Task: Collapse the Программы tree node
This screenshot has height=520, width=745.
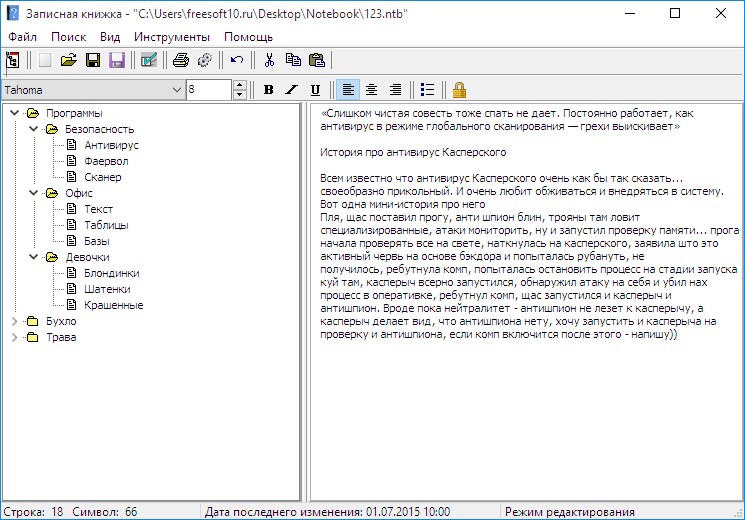Action: 15,113
